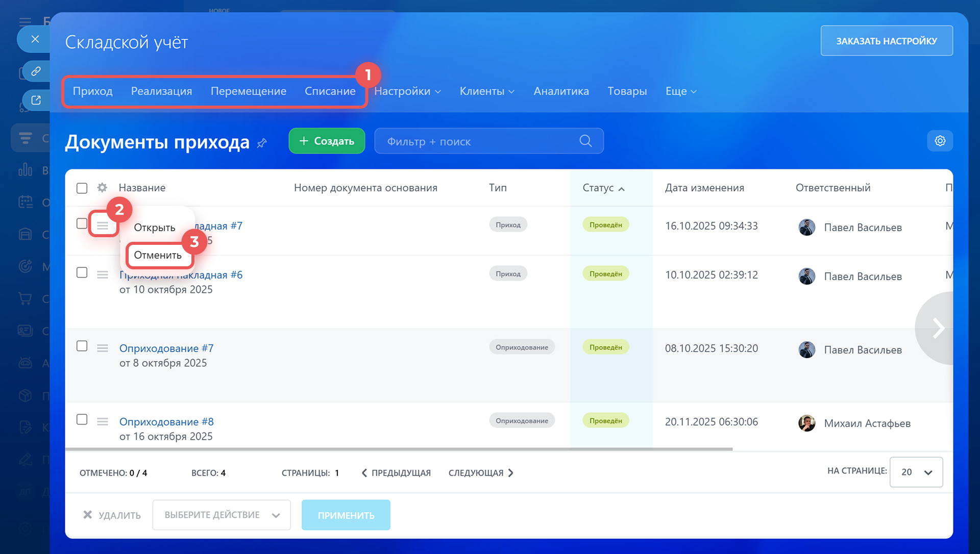Toggle the select-all checkbox in header
This screenshot has height=554, width=980.
(x=82, y=188)
